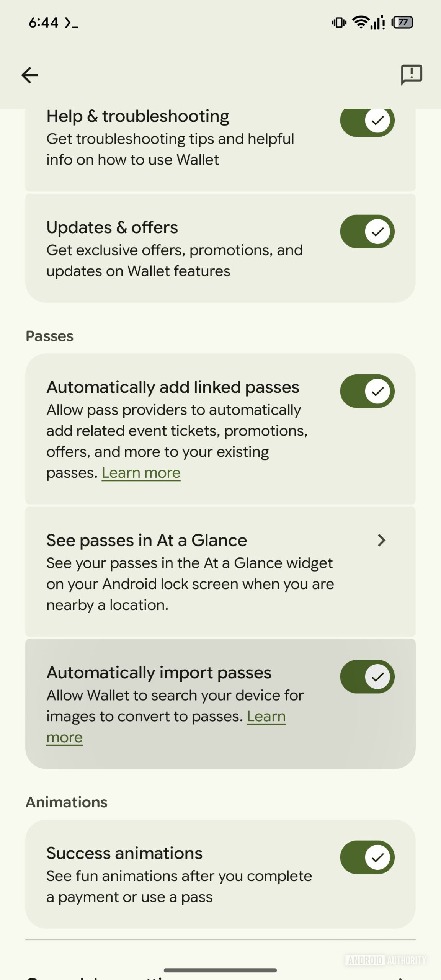Tap the cellular signal strength icon
441x980 pixels.
tap(377, 23)
